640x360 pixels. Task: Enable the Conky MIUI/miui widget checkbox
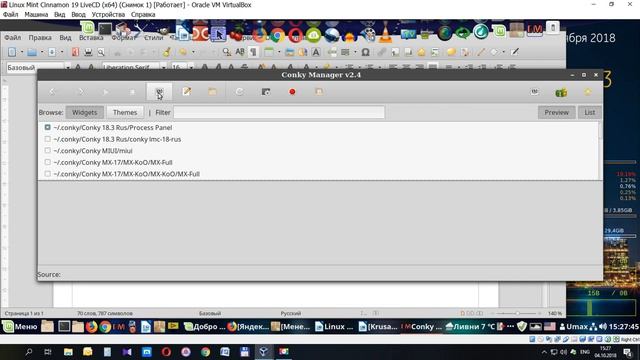tap(48, 151)
